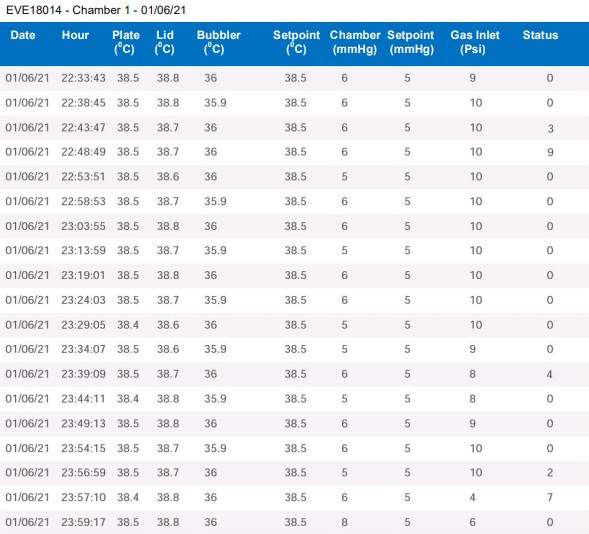Viewport: 589px width, 534px height.
Task: Select the Bubbler (°C) column header
Action: pos(218,42)
